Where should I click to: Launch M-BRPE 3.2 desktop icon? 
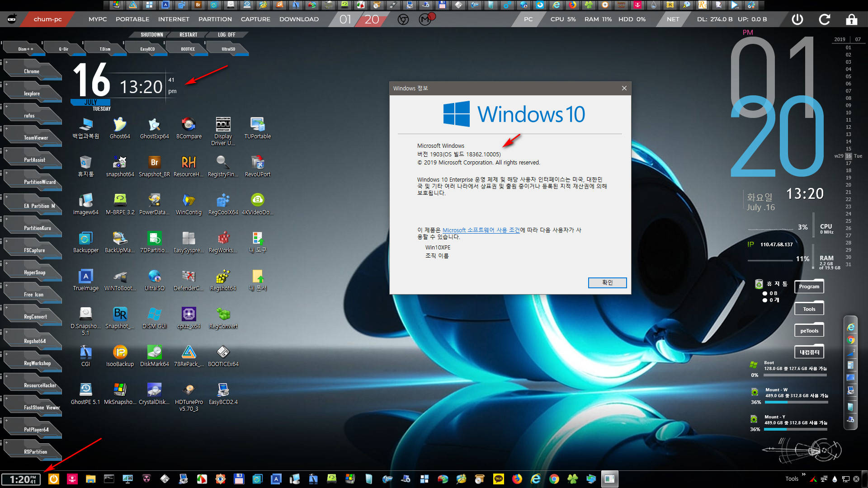point(120,204)
